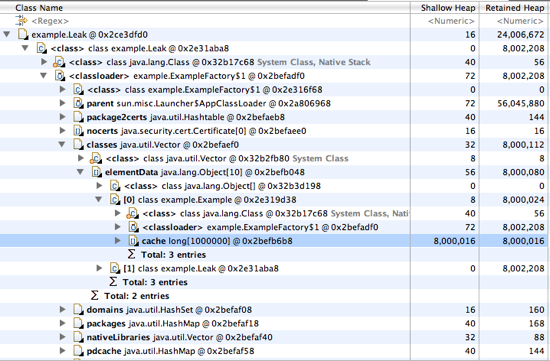Select retained heap value 56,045,880

click(x=521, y=103)
